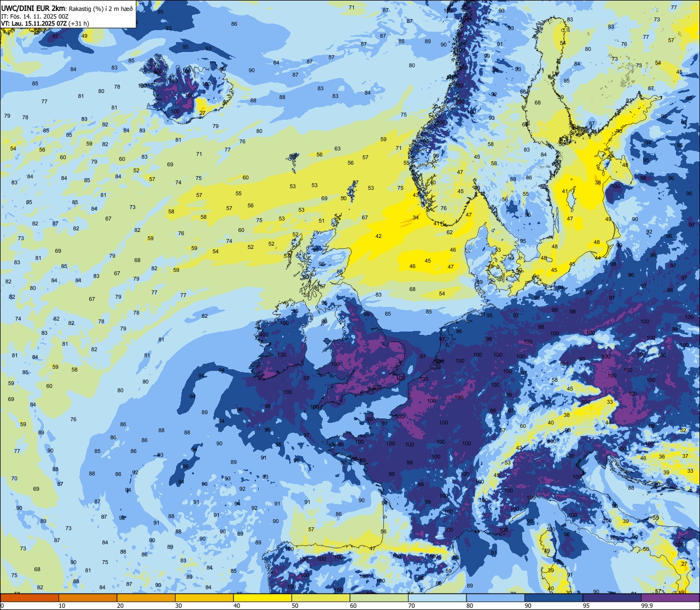The width and height of the screenshot is (700, 610).
Task: Click the legend tick label '30'
Action: [x=178, y=606]
